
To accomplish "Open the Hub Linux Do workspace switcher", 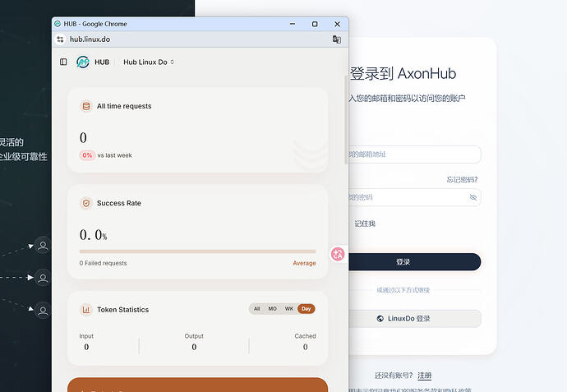I will (x=149, y=62).
